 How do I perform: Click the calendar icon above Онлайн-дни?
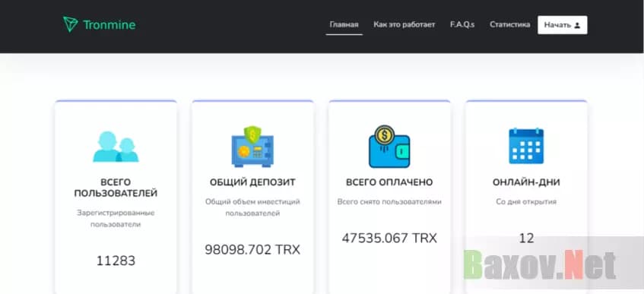pyautogui.click(x=526, y=146)
